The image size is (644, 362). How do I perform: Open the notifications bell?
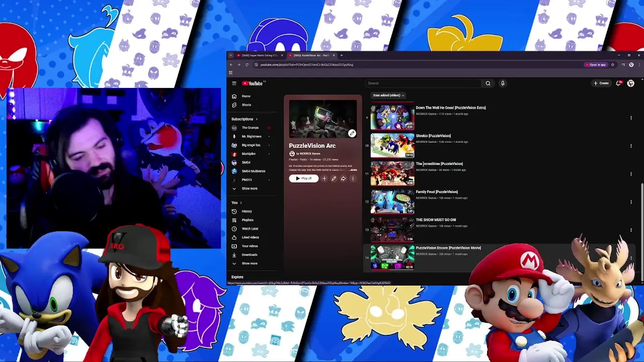point(619,83)
